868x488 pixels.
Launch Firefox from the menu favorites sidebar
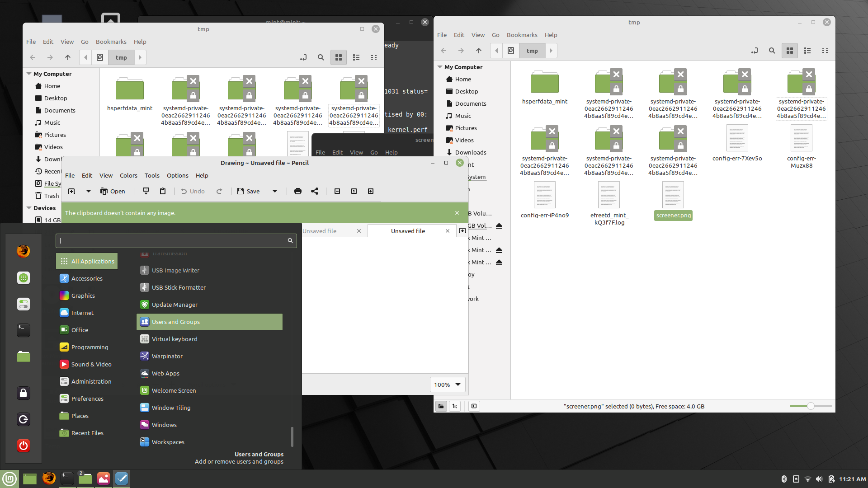pyautogui.click(x=24, y=251)
